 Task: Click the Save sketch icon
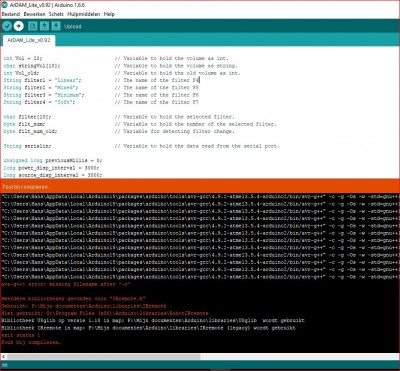pyautogui.click(x=56, y=26)
